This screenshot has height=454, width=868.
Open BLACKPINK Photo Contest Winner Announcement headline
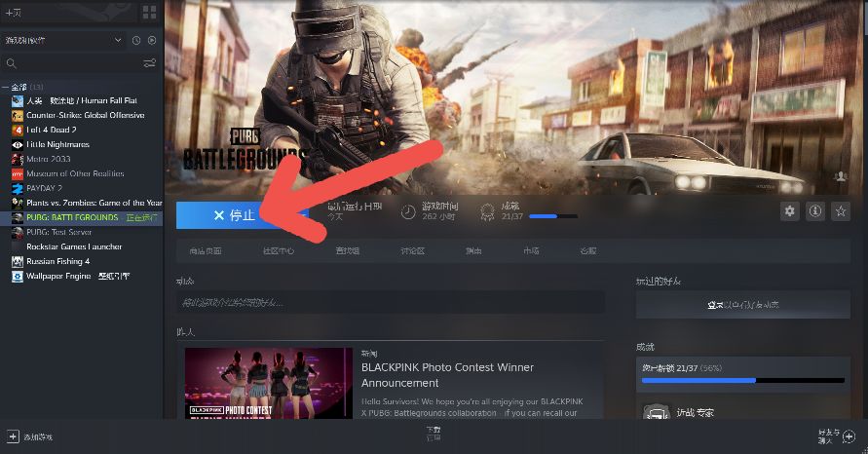(447, 375)
